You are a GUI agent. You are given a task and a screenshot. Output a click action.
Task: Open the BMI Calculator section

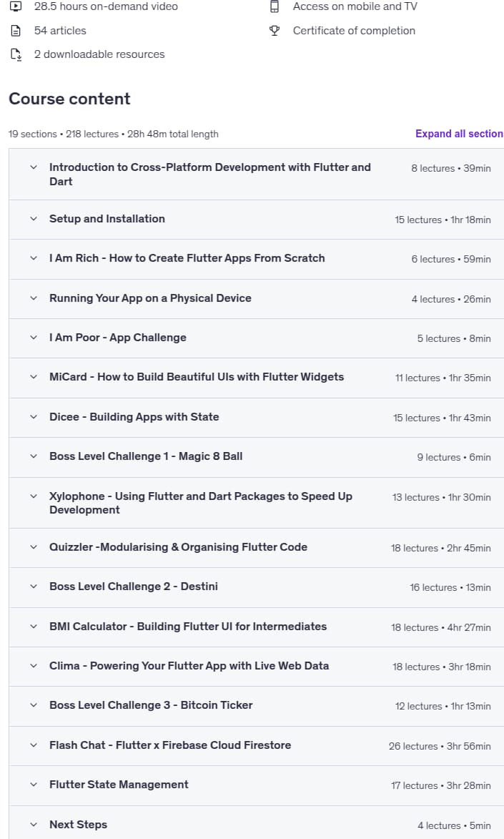point(188,626)
